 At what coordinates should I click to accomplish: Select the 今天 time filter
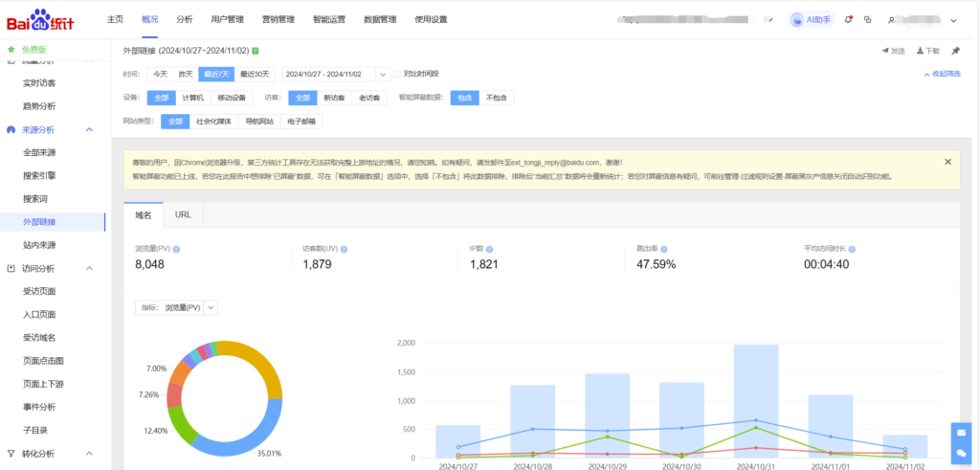[160, 74]
